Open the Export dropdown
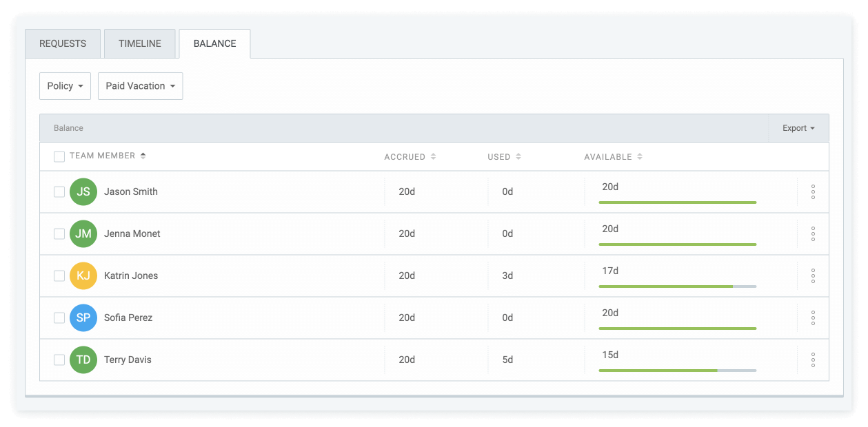Screen dimensions: 868x427 (798, 127)
